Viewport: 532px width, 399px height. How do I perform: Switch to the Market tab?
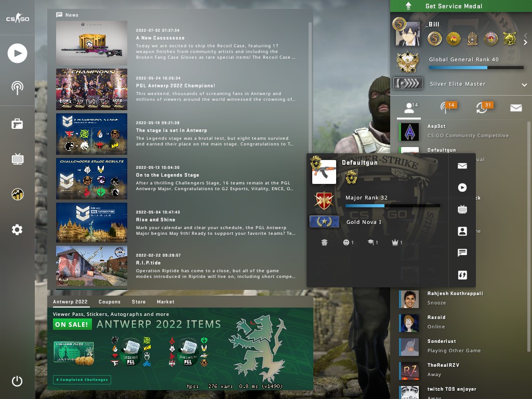tap(166, 302)
